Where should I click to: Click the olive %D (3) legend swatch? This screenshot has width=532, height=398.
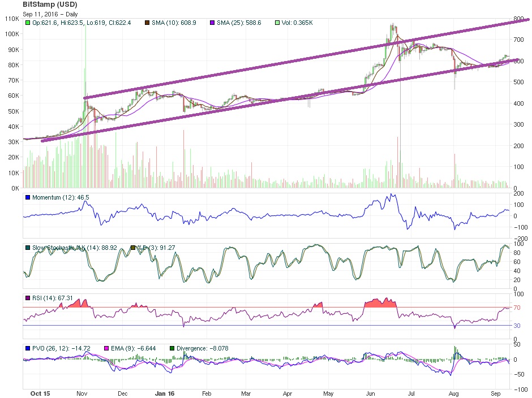[x=133, y=248]
